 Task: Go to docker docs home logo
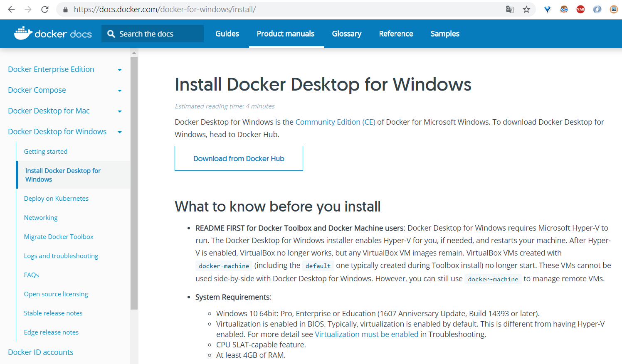click(x=53, y=33)
